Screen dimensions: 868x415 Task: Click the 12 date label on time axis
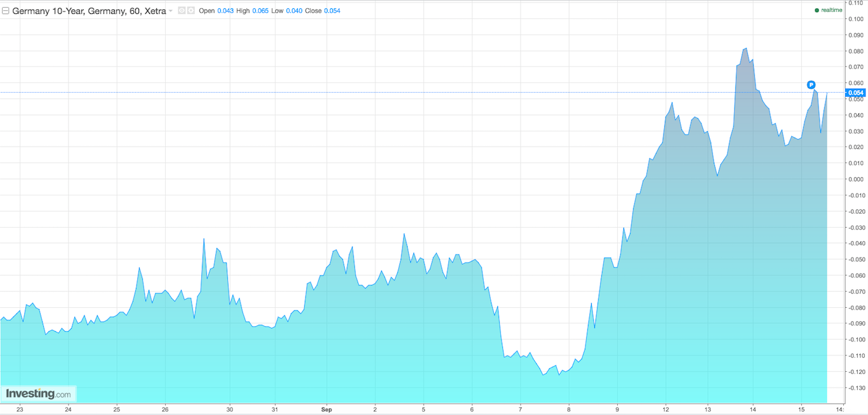click(x=665, y=409)
